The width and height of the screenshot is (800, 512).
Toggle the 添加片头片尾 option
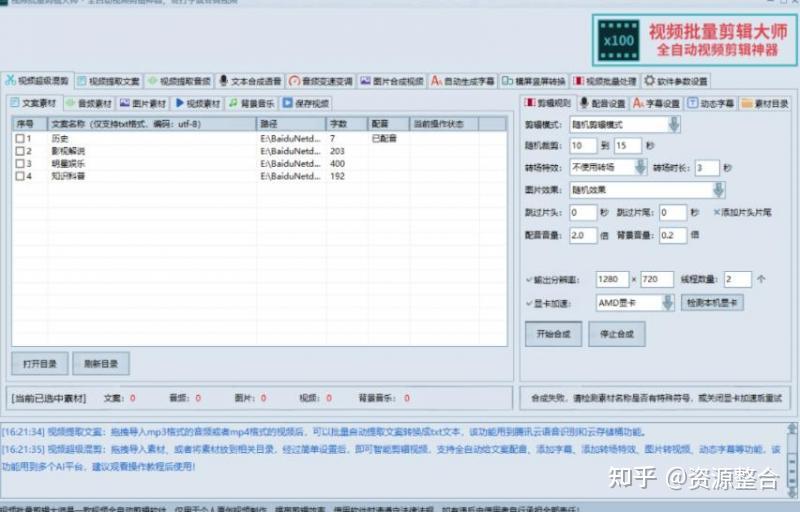point(742,212)
